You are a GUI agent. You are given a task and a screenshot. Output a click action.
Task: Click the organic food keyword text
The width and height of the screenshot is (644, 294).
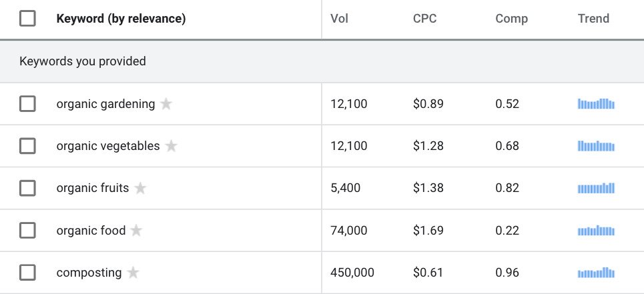(x=91, y=231)
